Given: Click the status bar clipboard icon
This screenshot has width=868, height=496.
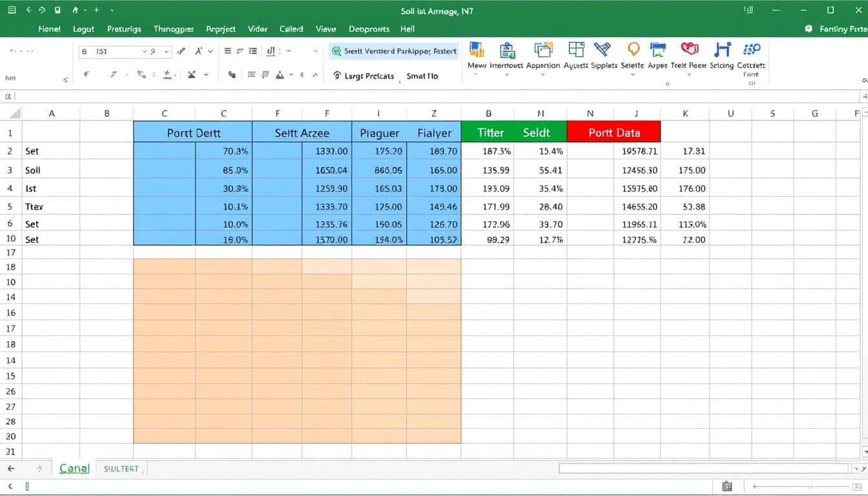Looking at the screenshot, I should 727,486.
